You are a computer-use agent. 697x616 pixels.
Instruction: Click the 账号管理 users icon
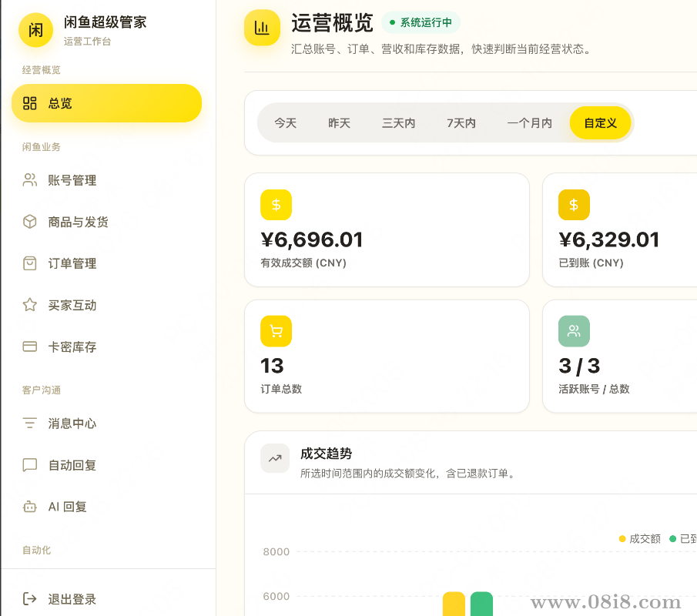click(30, 180)
